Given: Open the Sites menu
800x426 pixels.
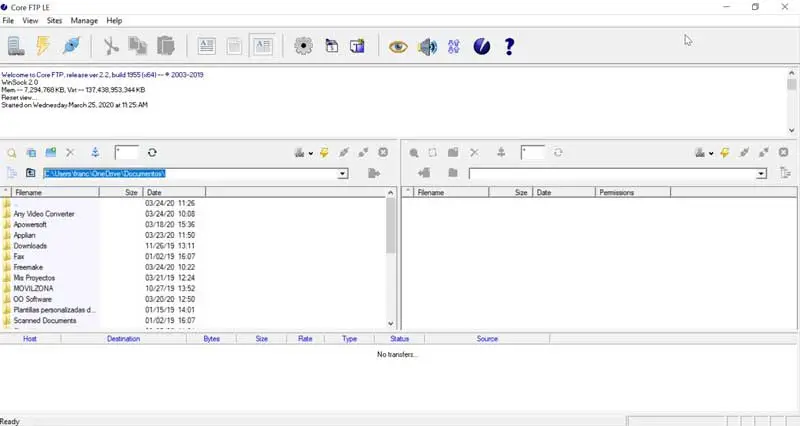Looking at the screenshot, I should 54,20.
